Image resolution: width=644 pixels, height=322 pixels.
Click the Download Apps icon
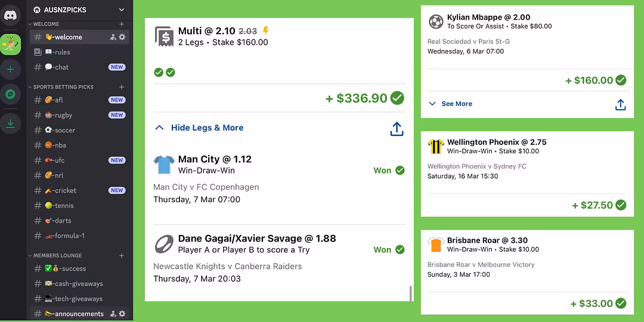point(10,123)
